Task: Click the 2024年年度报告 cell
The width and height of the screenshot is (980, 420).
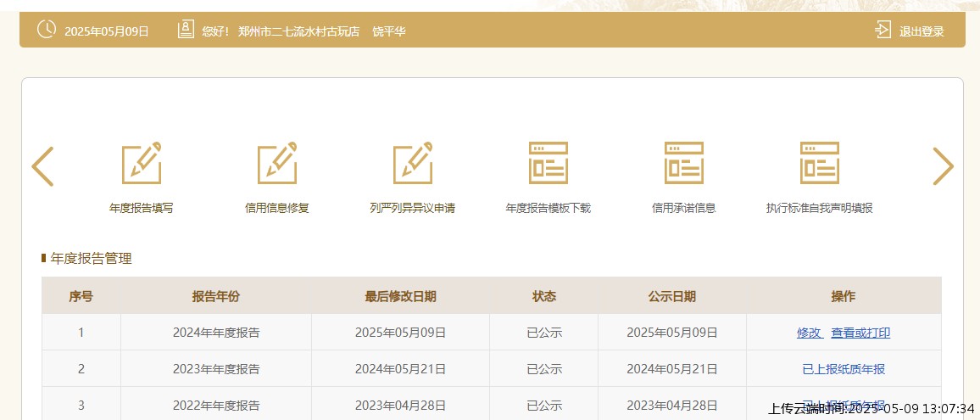Action: [x=216, y=333]
